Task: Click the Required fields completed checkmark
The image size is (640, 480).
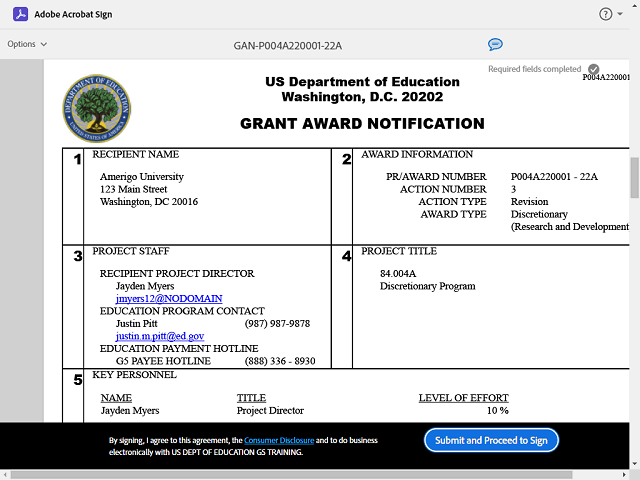Action: [593, 69]
